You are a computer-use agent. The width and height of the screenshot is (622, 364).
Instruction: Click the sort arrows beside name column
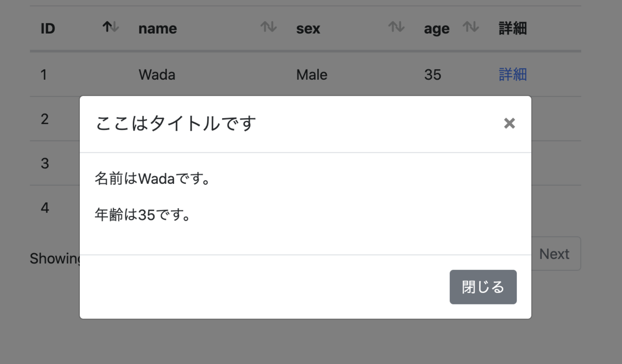(268, 27)
